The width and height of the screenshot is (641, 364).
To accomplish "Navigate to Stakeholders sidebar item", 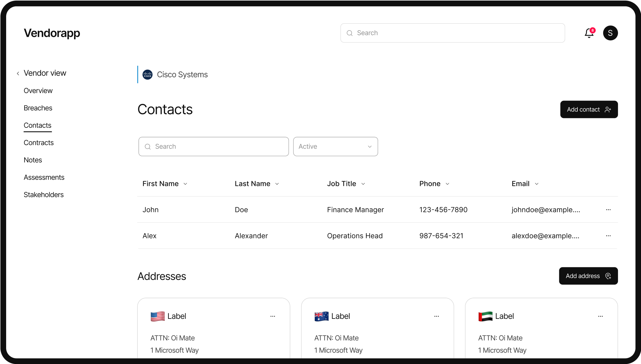I will click(44, 195).
